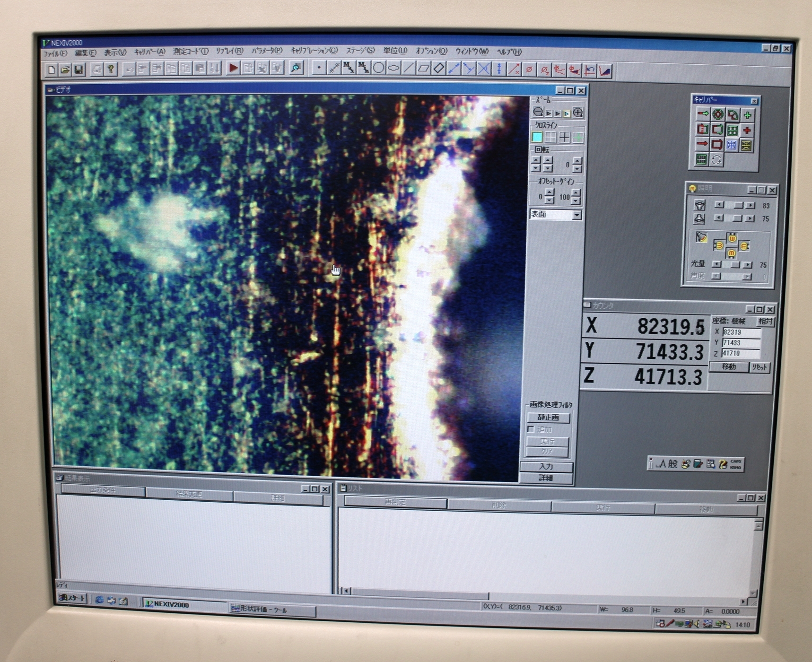The image size is (812, 662).
Task: Select the blue crossed-lines intersection tool
Action: [x=484, y=70]
